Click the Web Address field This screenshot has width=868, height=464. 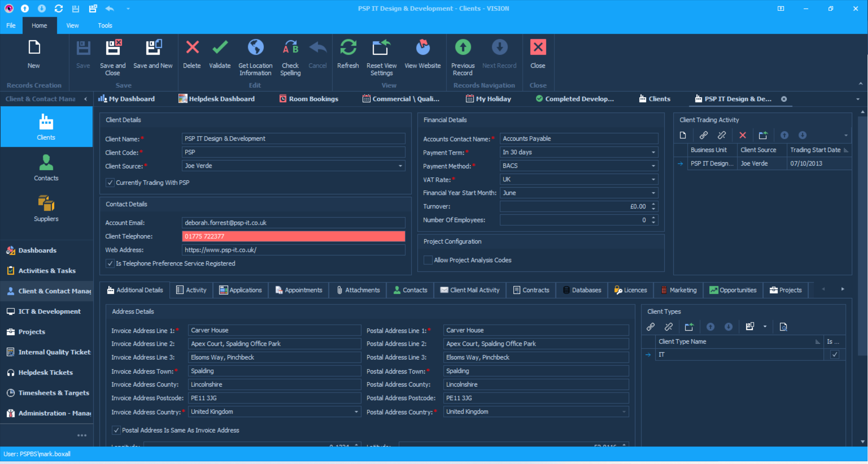pos(293,250)
